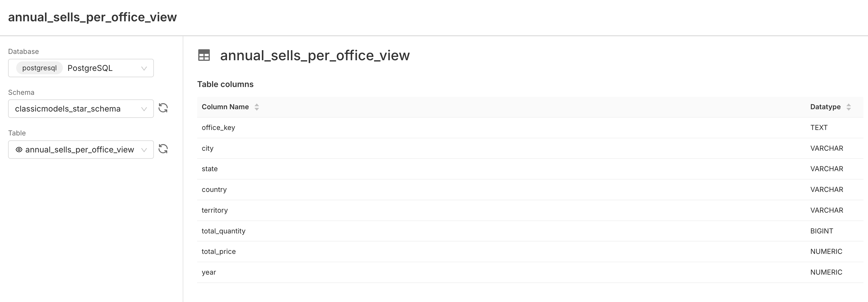
Task: Expand the Schema dropdown chevron
Action: [144, 109]
